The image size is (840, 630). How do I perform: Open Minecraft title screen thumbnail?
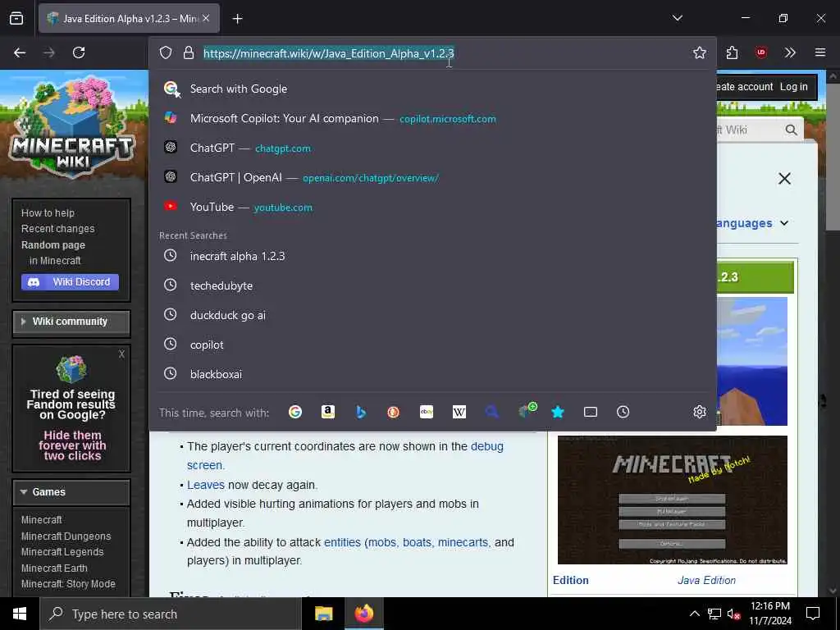point(673,500)
